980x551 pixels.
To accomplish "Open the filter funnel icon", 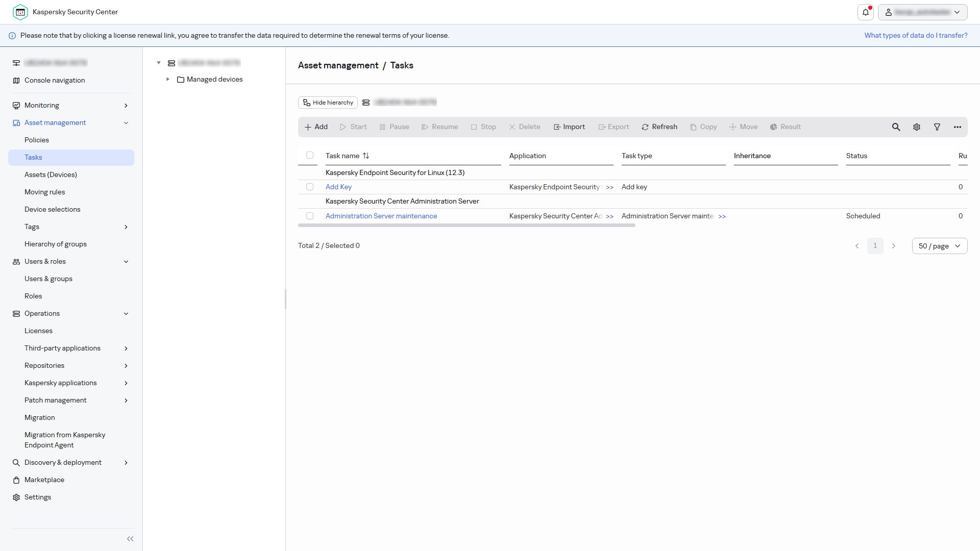I will (x=937, y=127).
